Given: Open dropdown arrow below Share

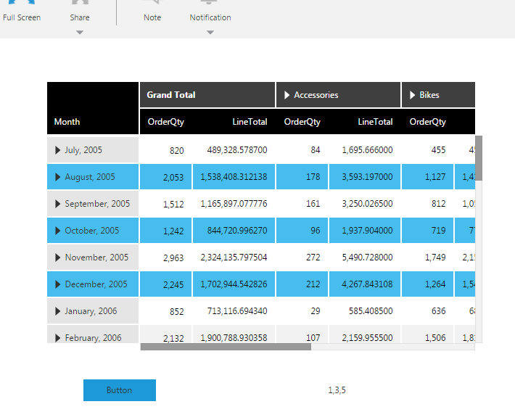Looking at the screenshot, I should click(80, 32).
